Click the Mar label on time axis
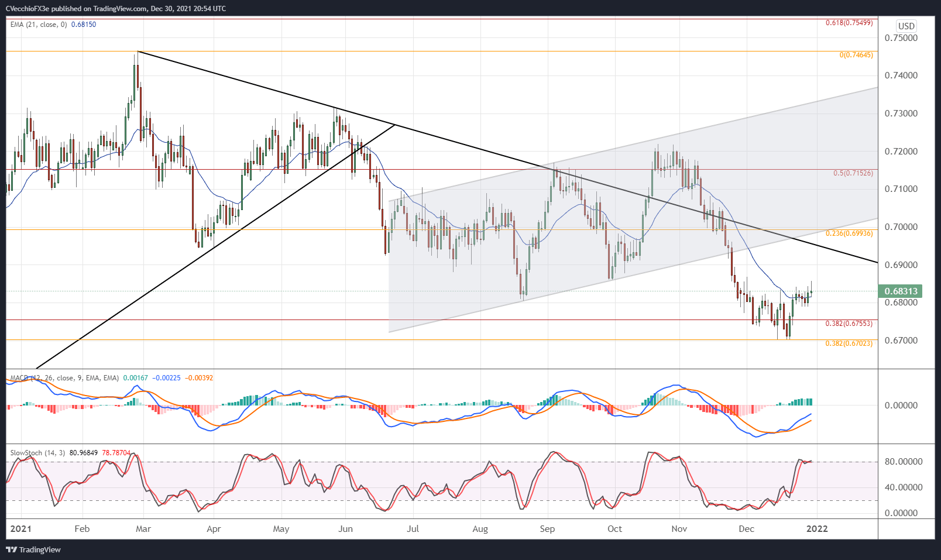This screenshot has height=560, width=941. [143, 529]
